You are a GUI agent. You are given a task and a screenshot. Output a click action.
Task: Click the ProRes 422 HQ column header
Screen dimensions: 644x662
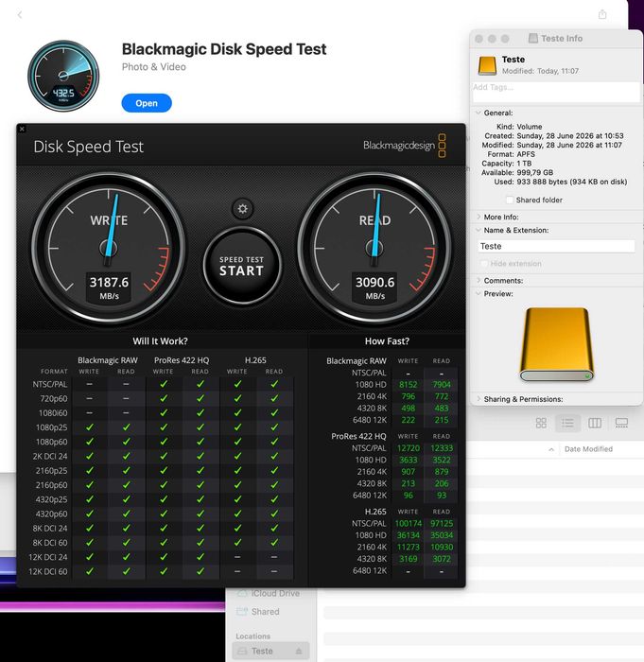pos(182,360)
